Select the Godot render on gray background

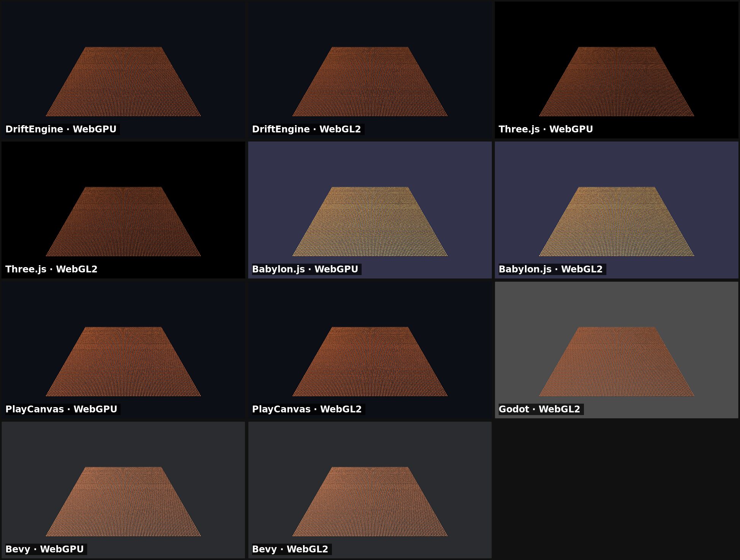coord(617,361)
